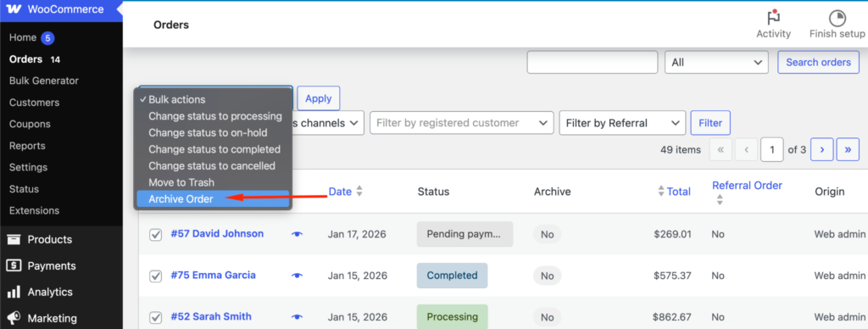Click the Filter button
Image resolution: width=868 pixels, height=329 pixels.
[710, 123]
